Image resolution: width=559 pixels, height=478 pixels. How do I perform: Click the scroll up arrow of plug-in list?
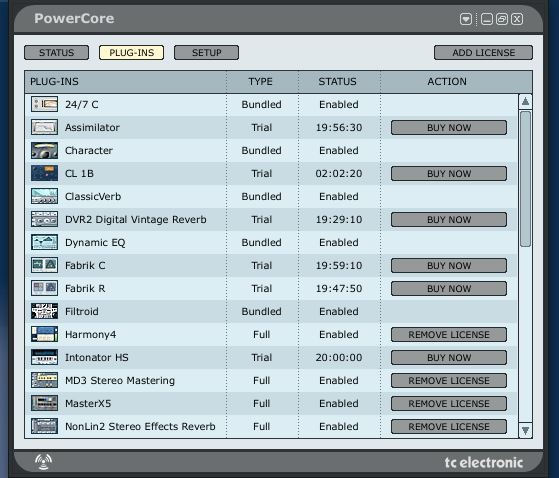(x=525, y=102)
